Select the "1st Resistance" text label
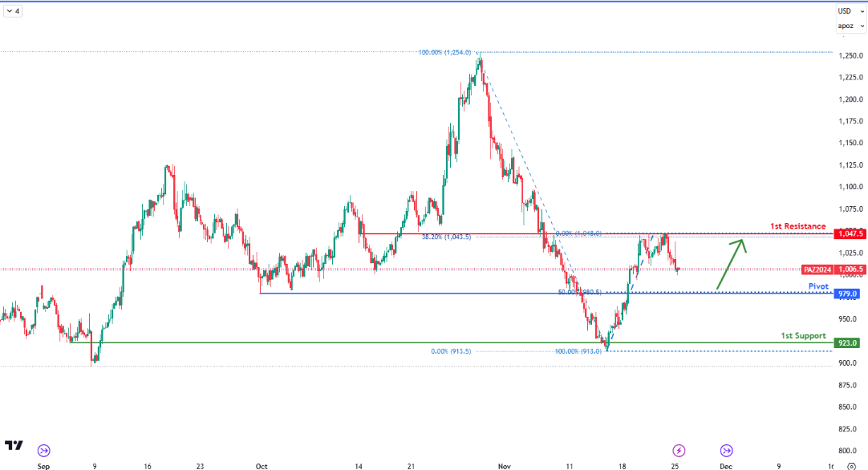The height and width of the screenshot is (470, 868). [797, 226]
